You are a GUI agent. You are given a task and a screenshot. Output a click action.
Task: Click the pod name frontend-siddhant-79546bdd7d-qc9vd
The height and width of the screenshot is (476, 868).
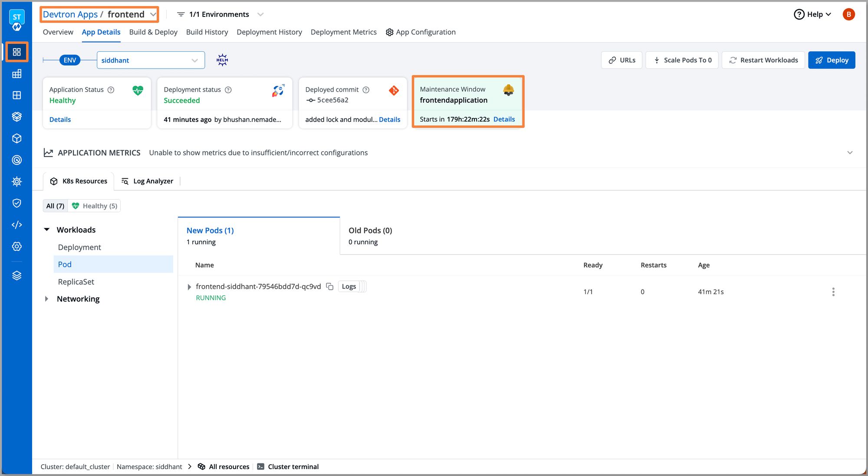pos(259,286)
